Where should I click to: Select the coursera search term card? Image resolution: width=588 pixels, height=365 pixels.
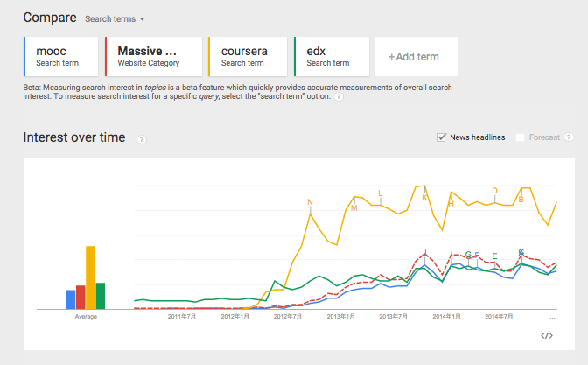[248, 56]
